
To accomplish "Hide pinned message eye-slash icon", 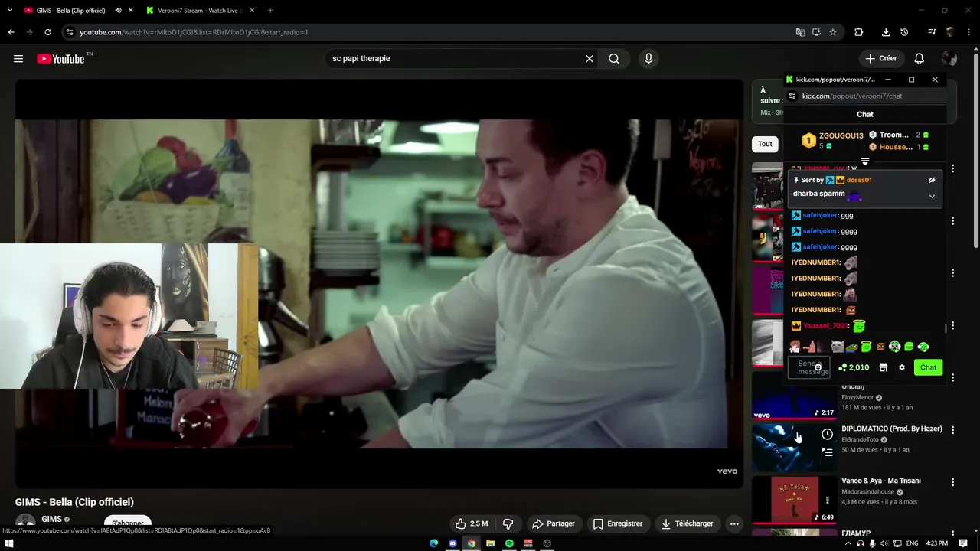I will (932, 180).
